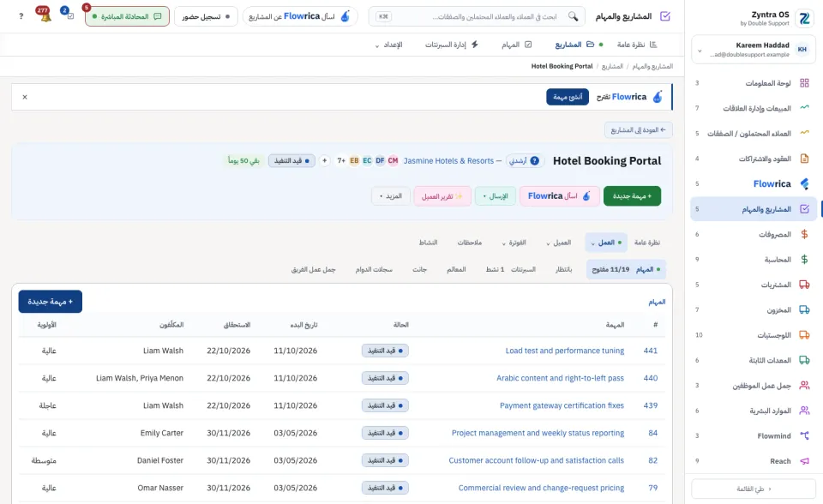Image resolution: width=823 pixels, height=504 pixels.
Task: Collapse the sidebar with طيّ القائمة
Action: tap(754, 489)
